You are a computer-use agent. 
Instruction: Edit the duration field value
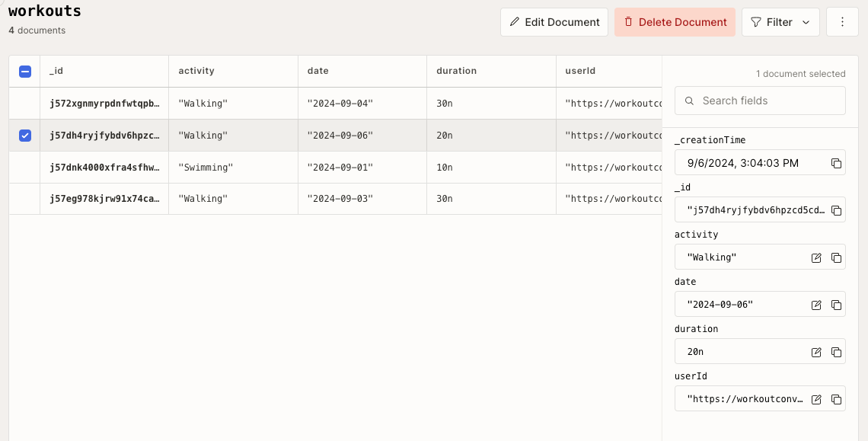pos(816,353)
